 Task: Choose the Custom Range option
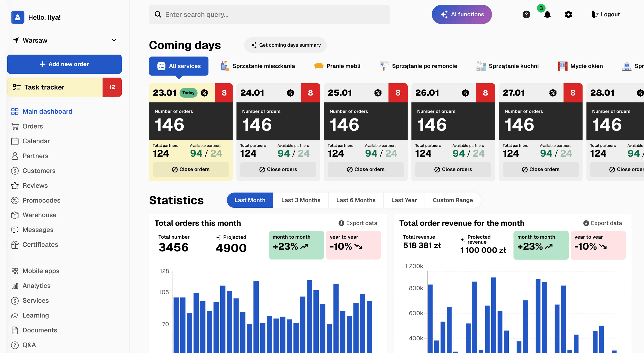(x=453, y=200)
